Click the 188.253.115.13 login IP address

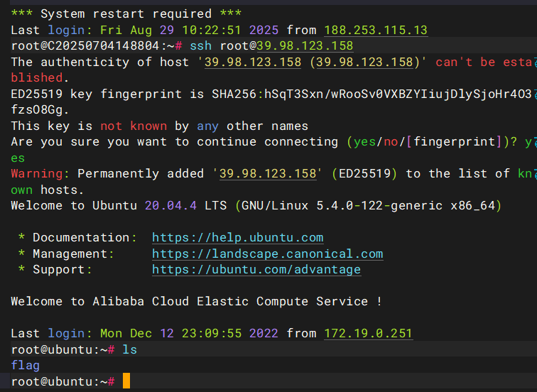[x=376, y=30]
